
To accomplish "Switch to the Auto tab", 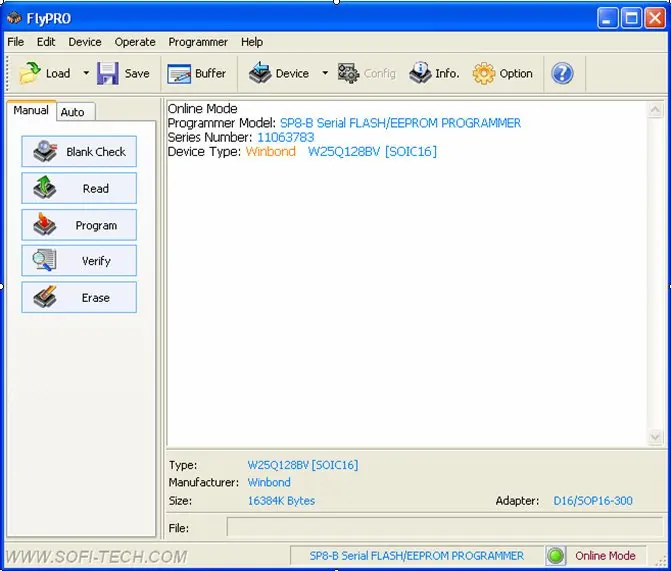I will (75, 112).
